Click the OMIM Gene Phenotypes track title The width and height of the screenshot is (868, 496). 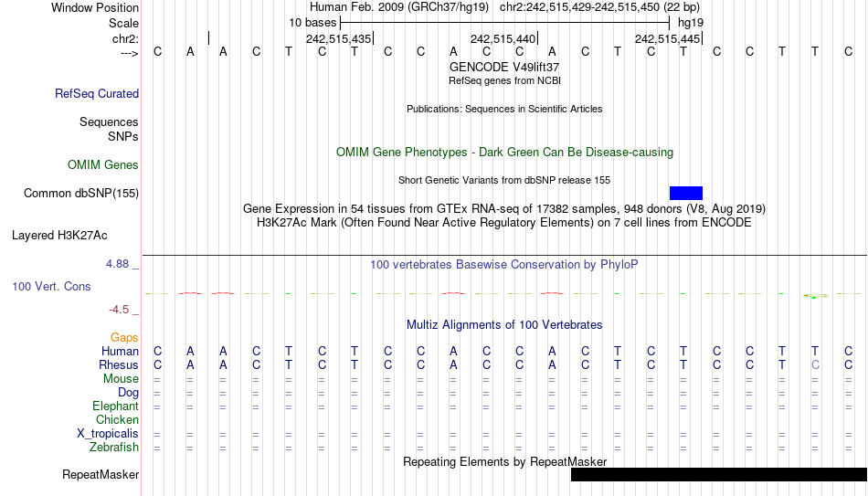(x=504, y=153)
